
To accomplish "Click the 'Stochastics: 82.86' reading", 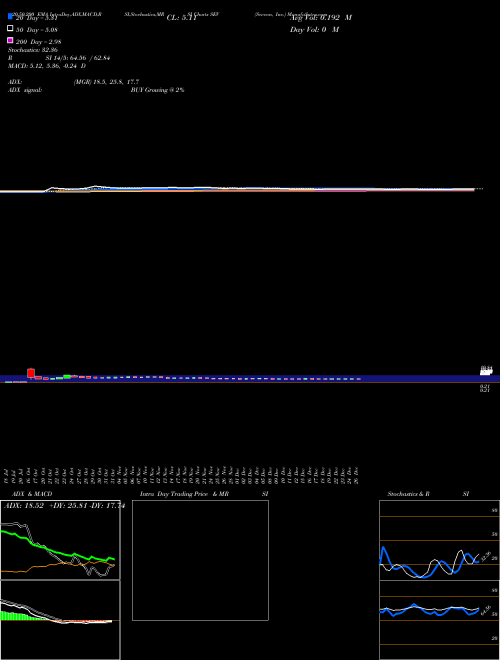I will click(x=33, y=50).
